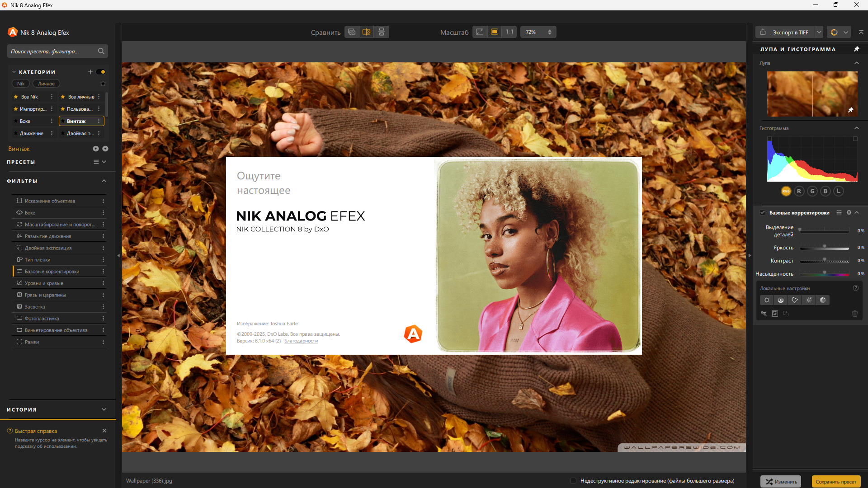Uncheck the Базовые корректировки checkbox
Viewport: 868px width, 488px height.
[x=763, y=212]
